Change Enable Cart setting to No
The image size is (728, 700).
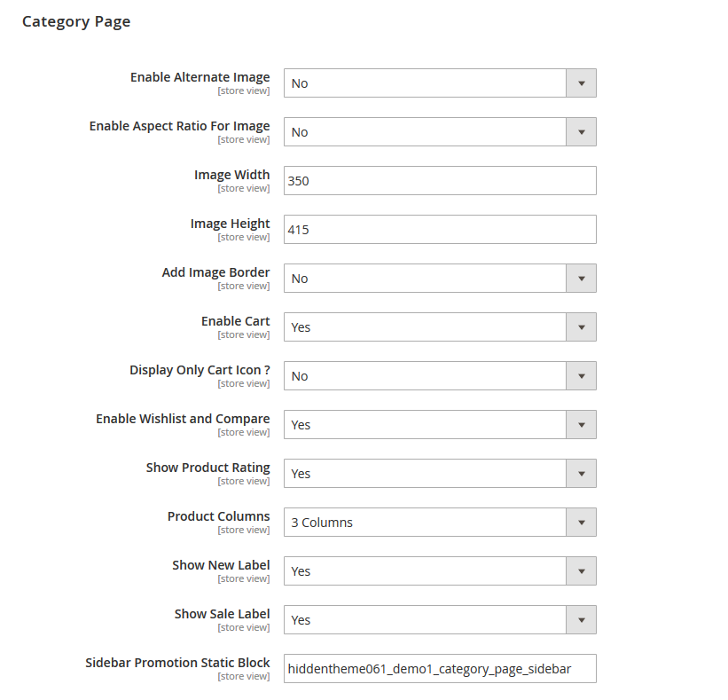click(439, 326)
